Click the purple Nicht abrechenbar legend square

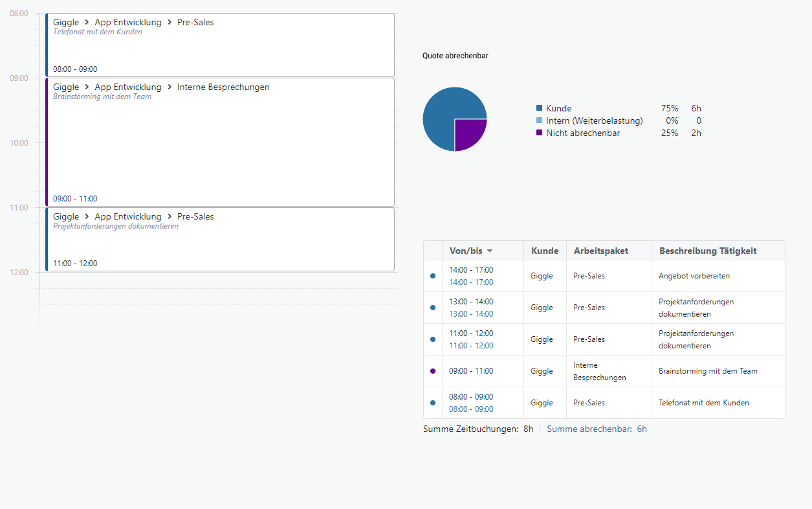tap(539, 133)
